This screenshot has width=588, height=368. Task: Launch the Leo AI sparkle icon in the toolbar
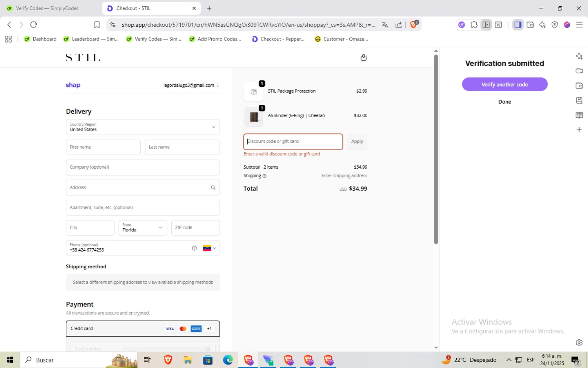tap(543, 25)
